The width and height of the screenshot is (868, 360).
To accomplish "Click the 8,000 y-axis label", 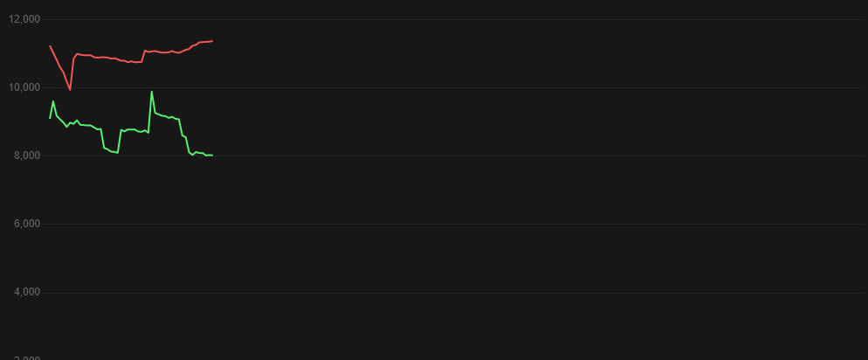I will click(x=26, y=156).
